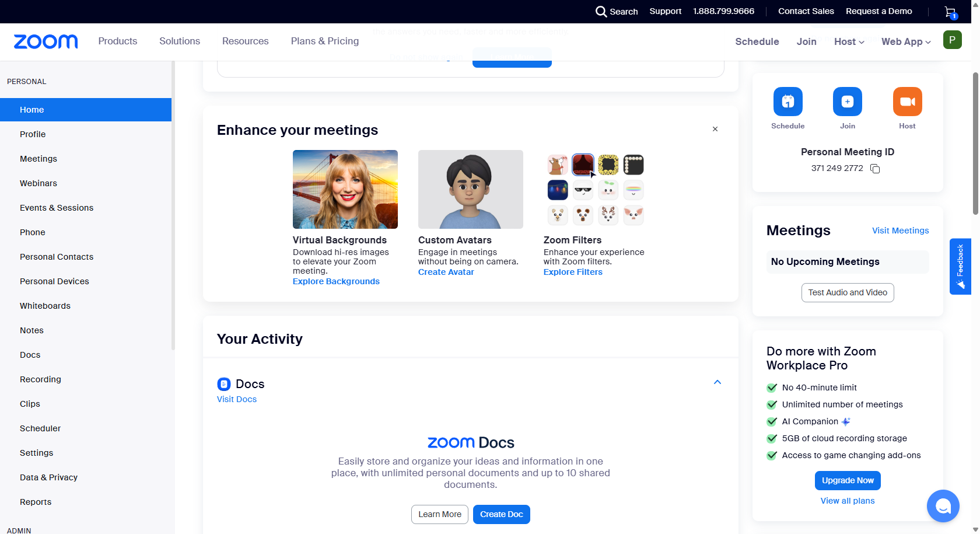Screen dimensions: 980x534
Task: Select Home in the sidebar
Action: (86, 110)
